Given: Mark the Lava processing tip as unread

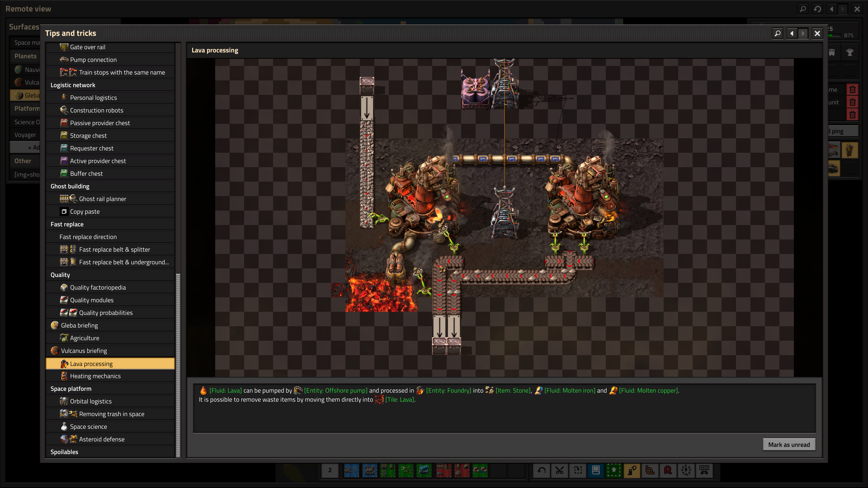Looking at the screenshot, I should 789,445.
